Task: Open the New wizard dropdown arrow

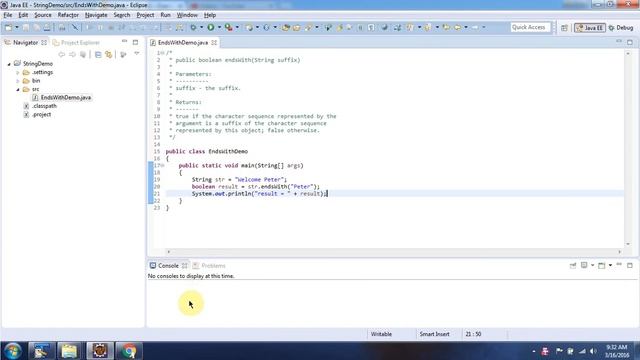Action: [17, 27]
